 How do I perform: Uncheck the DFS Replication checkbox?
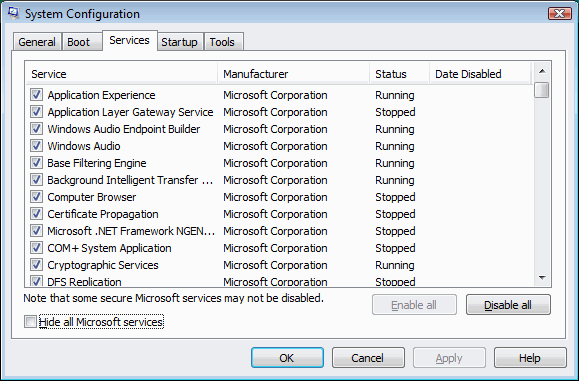[x=36, y=281]
